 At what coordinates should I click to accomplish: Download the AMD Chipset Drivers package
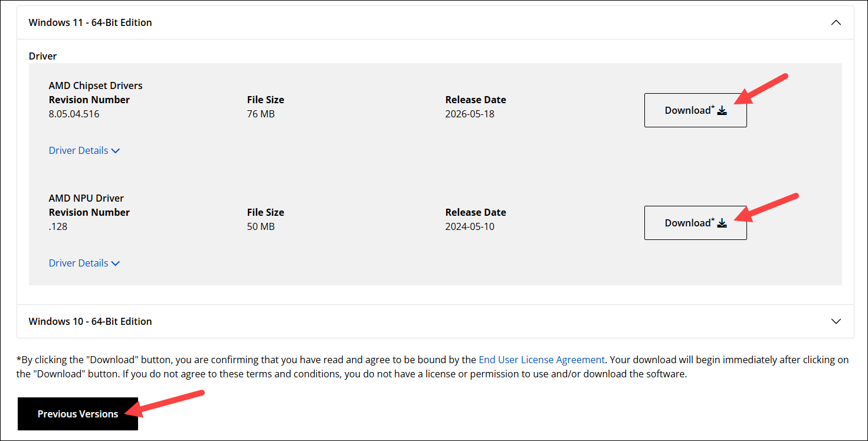coord(695,110)
